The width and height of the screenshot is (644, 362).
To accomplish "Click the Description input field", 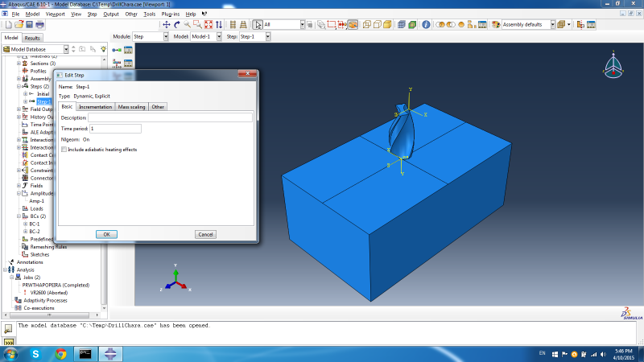I will (x=170, y=117).
